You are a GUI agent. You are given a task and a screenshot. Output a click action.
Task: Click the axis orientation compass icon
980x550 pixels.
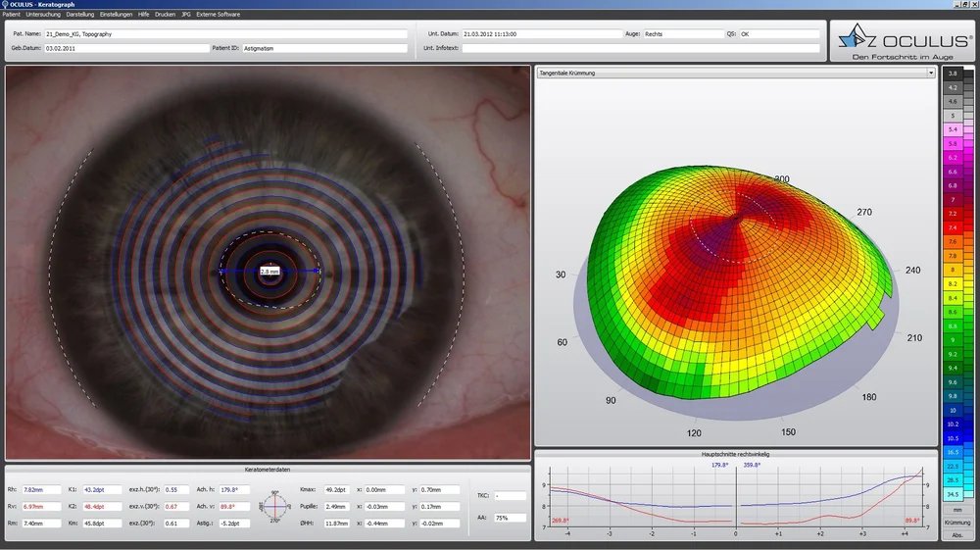(275, 506)
